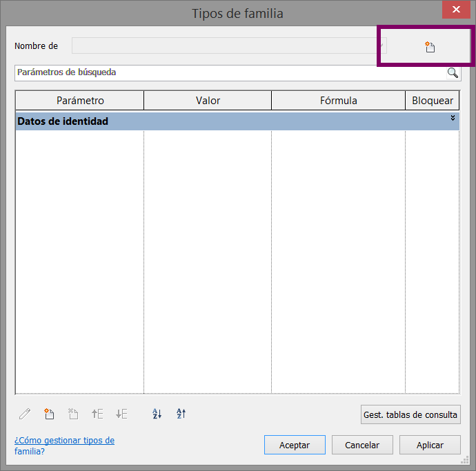Click the Delete Parameter icon
This screenshot has height=471, width=476.
point(73,414)
